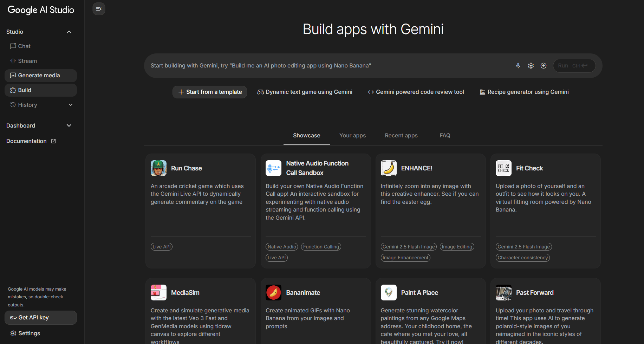Click the Image Editing tag

click(x=457, y=247)
